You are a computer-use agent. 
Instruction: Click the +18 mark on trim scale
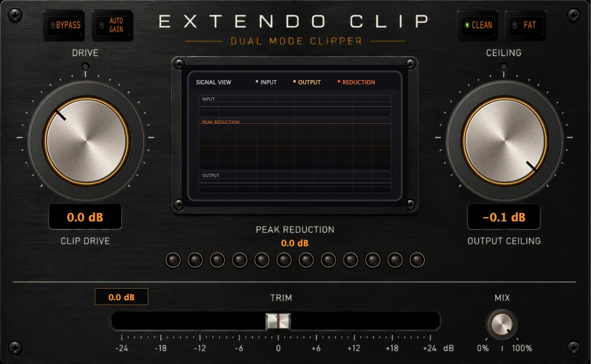[392, 348]
